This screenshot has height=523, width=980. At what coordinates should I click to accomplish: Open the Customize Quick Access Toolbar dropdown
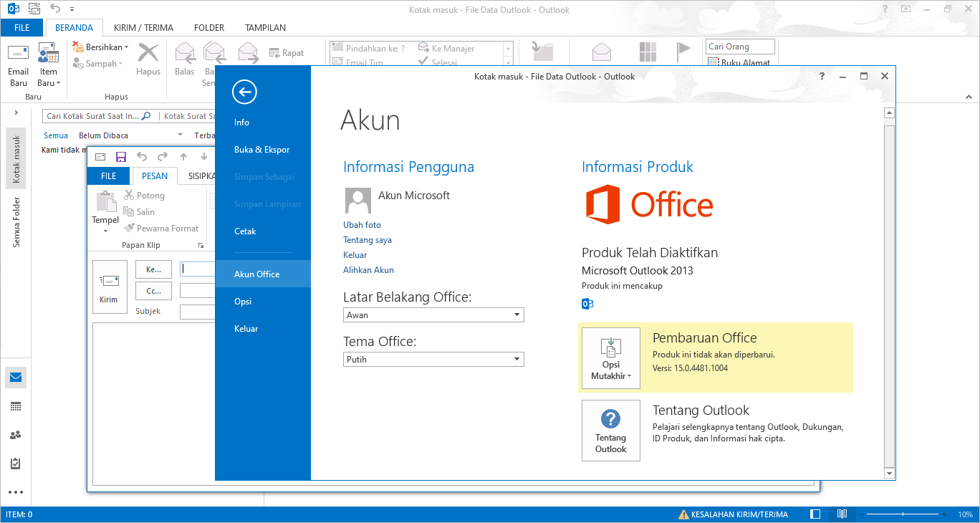pos(72,10)
